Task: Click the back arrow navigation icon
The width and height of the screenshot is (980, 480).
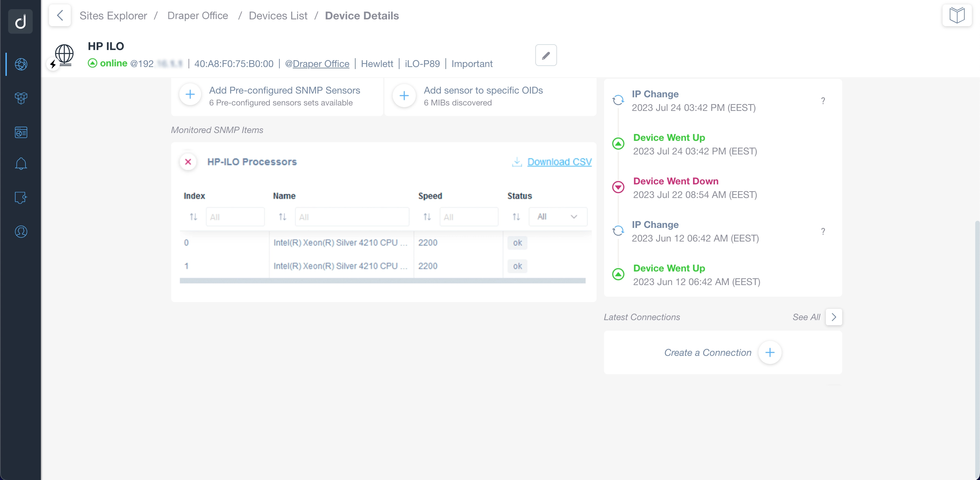Action: (60, 15)
